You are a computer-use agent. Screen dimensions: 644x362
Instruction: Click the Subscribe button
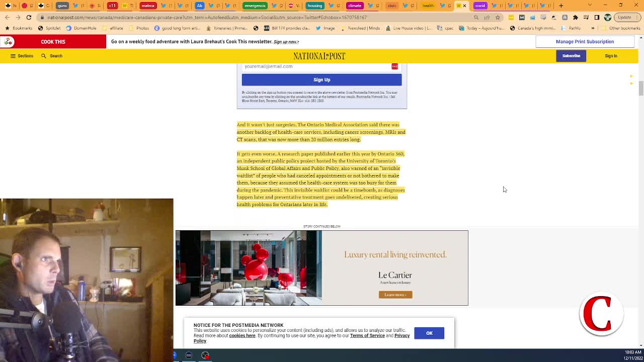571,56
